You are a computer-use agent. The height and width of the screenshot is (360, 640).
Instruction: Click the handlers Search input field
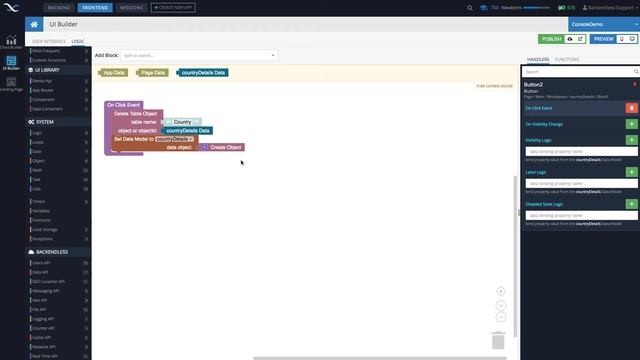tap(578, 72)
